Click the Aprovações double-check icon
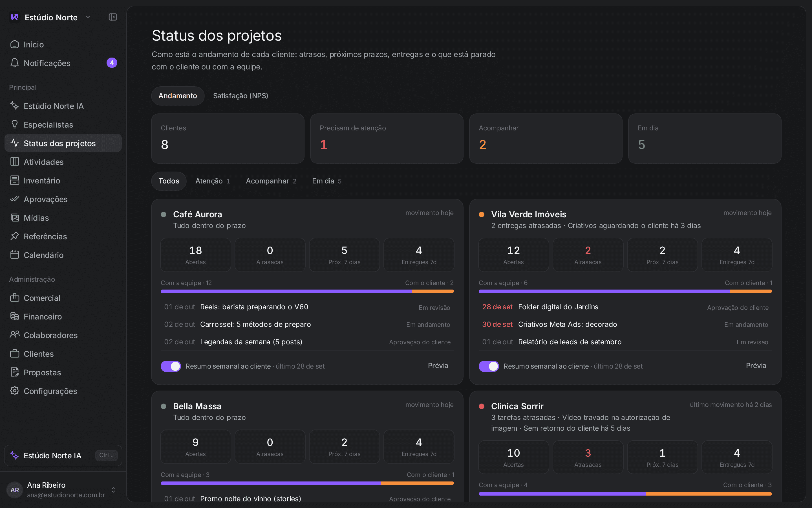The image size is (812, 508). 14,199
